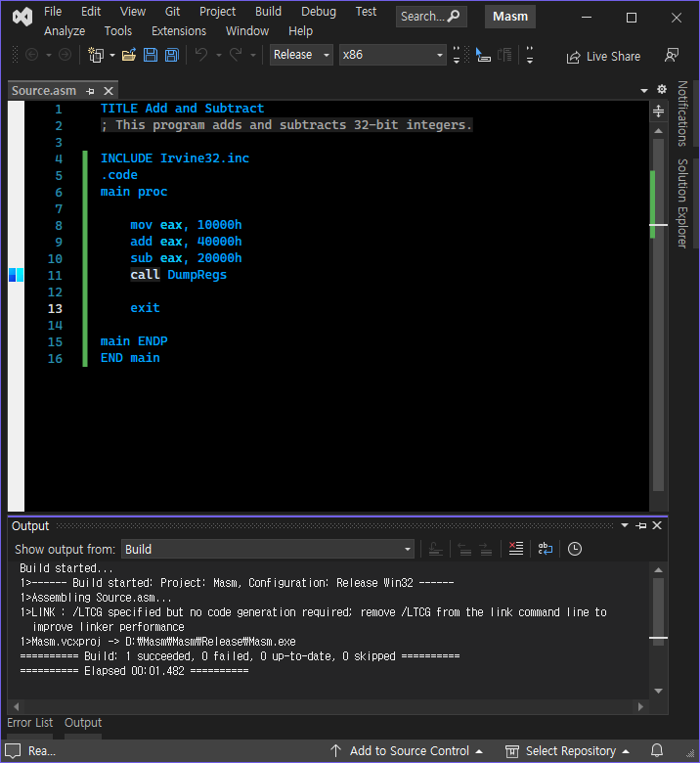Click the Redo arrow icon
Viewport: 700px width, 763px height.
[x=236, y=55]
